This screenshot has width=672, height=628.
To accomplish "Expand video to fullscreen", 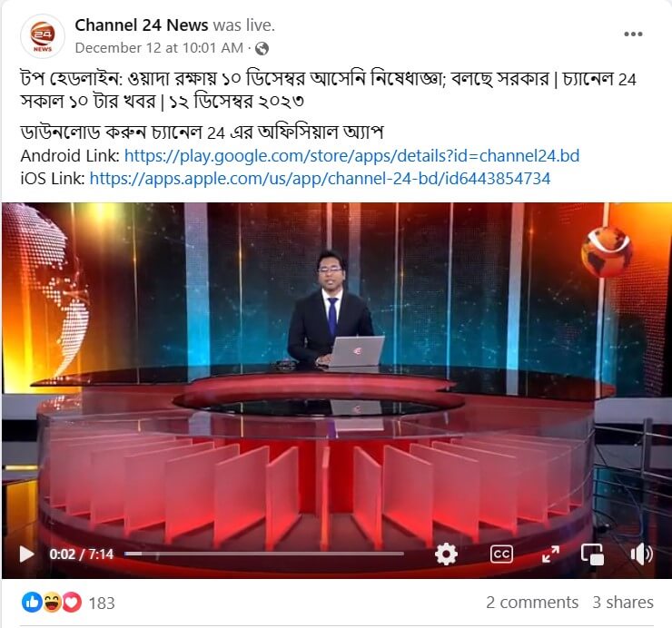I will pos(549,554).
